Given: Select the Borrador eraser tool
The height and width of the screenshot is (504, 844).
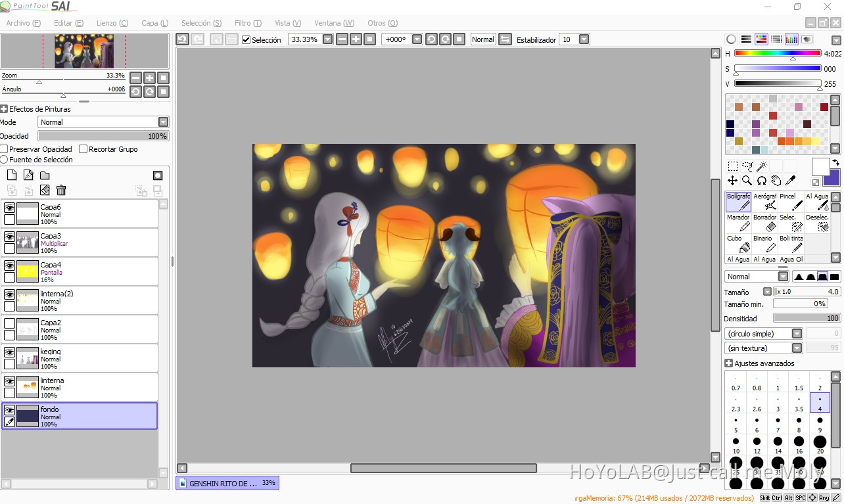Looking at the screenshot, I should (x=765, y=223).
